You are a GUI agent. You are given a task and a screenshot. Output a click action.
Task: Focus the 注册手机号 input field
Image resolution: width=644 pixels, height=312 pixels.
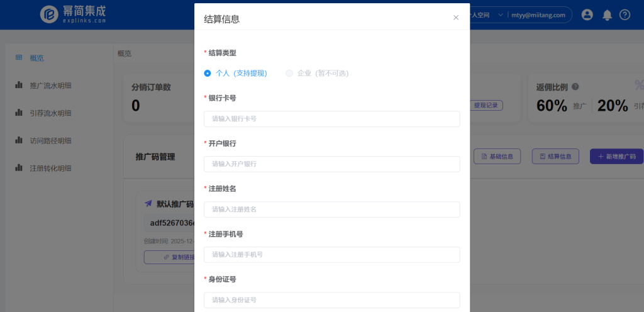tap(332, 255)
